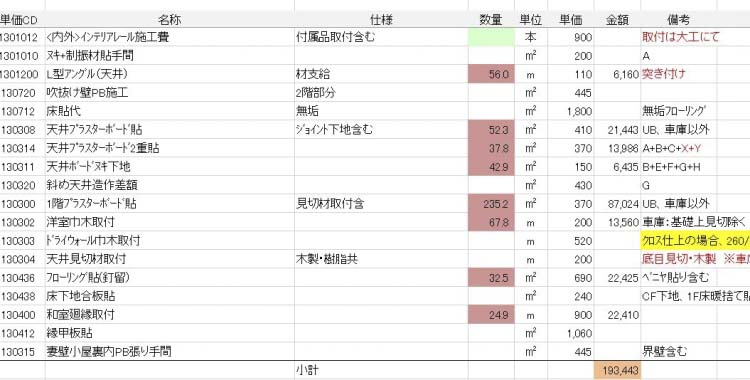Click the 数量 header cell
The height and width of the screenshot is (380, 750).
(x=491, y=20)
